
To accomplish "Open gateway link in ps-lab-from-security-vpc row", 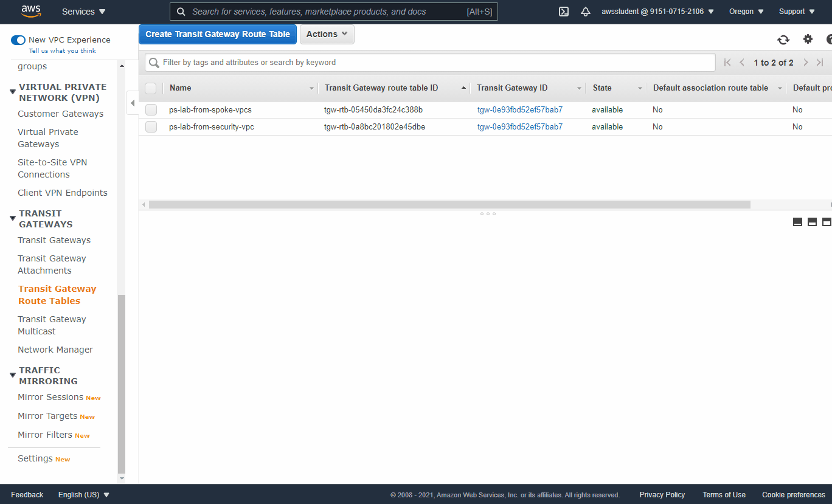I will coord(520,127).
